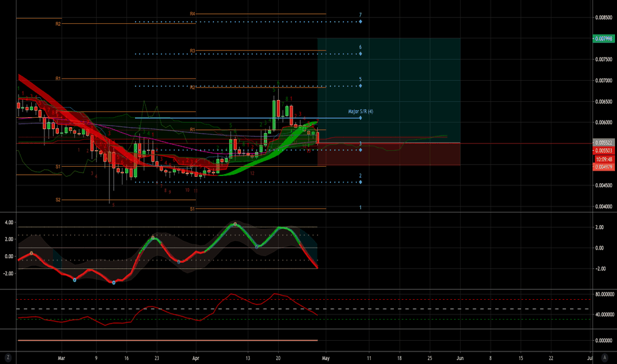Select the red stop-loss risk zone
Viewport: 617px width, 364px height.
(x=389, y=154)
